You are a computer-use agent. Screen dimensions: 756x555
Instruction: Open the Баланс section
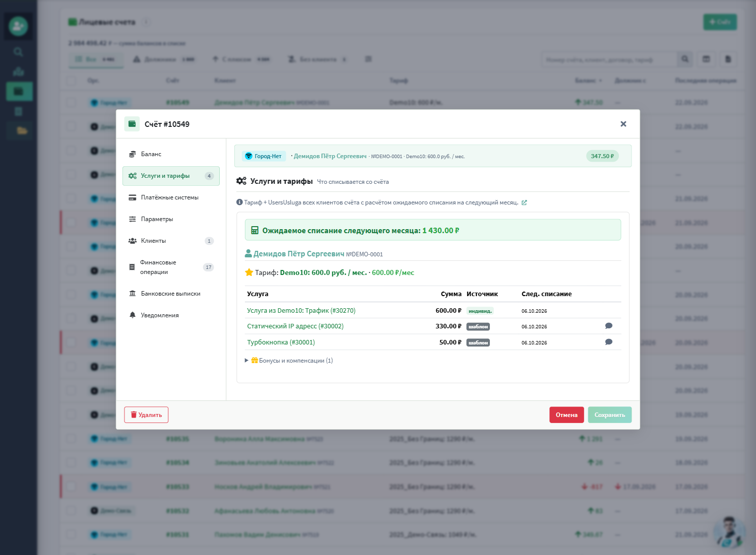pyautogui.click(x=171, y=154)
